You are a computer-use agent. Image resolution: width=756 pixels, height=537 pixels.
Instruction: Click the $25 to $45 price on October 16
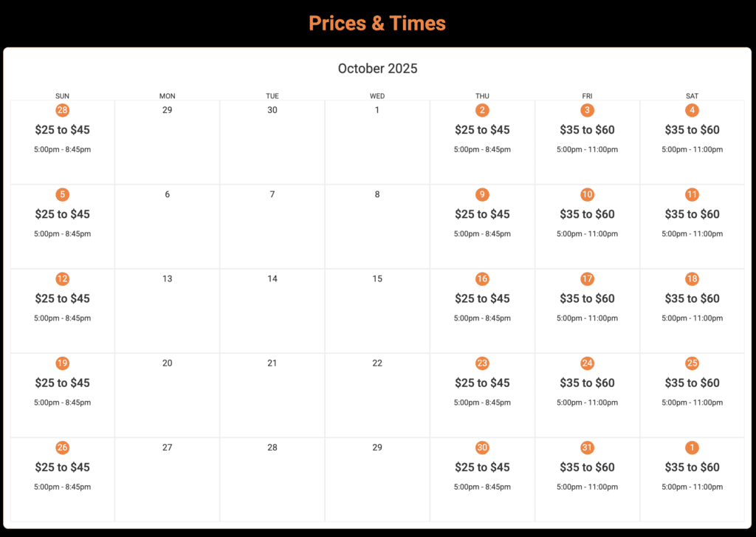click(482, 298)
